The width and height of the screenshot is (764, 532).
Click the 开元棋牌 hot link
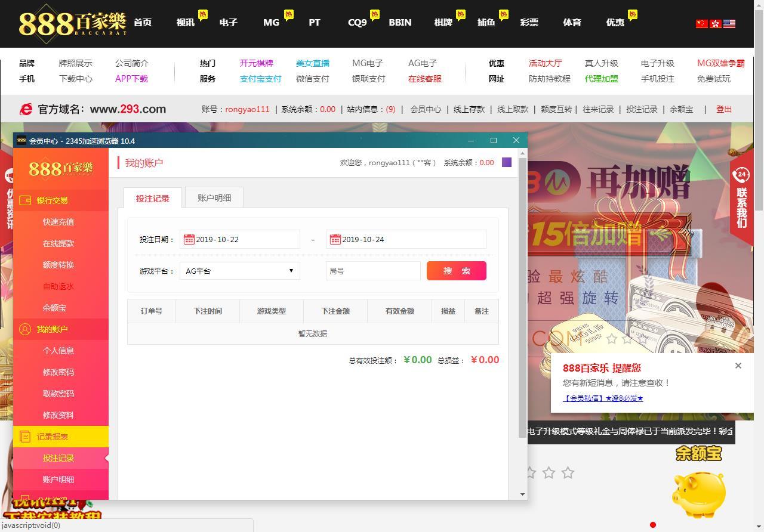click(x=257, y=63)
